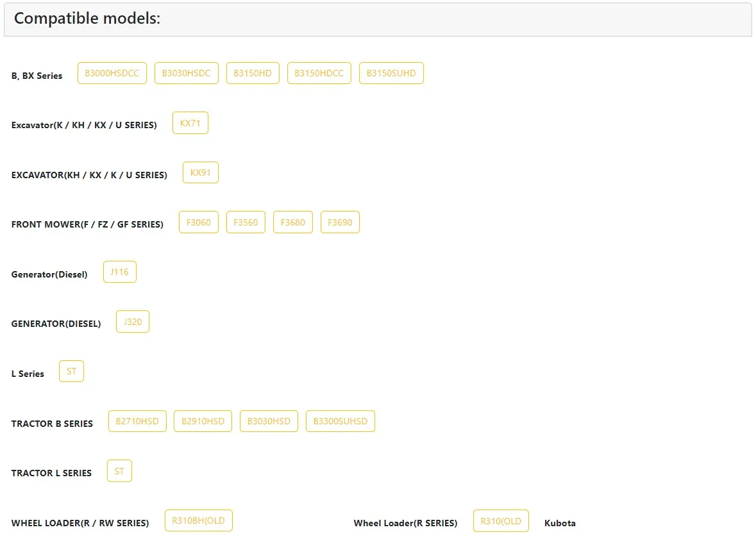The height and width of the screenshot is (557, 756).
Task: Open the B3150HD compatible model
Action: 253,73
